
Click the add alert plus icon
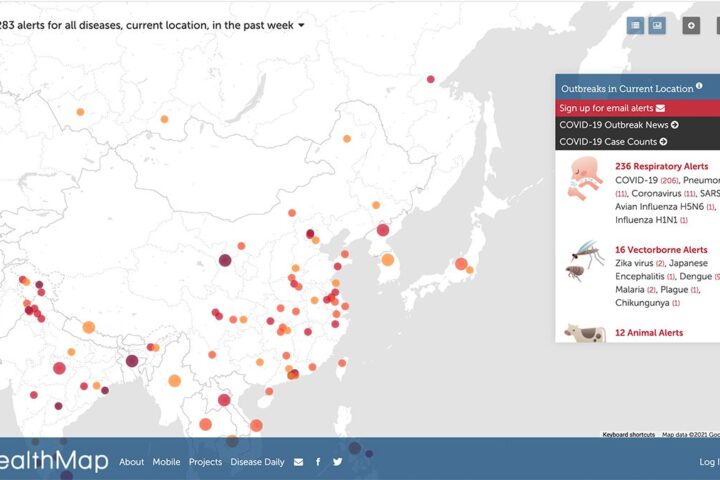[x=691, y=25]
